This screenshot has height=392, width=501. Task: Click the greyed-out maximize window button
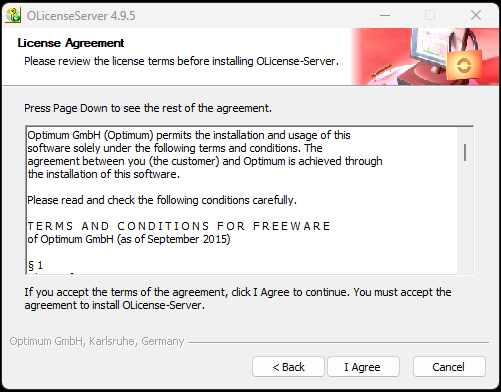point(430,15)
